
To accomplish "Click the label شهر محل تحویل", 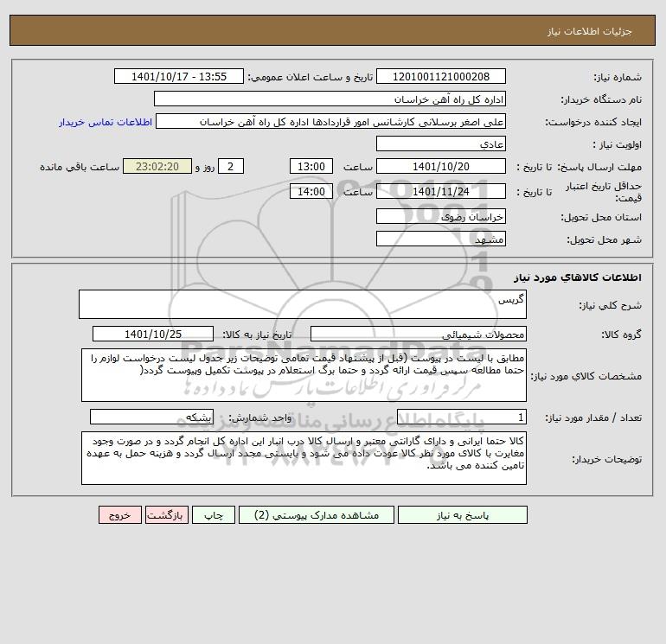I will (x=604, y=239).
